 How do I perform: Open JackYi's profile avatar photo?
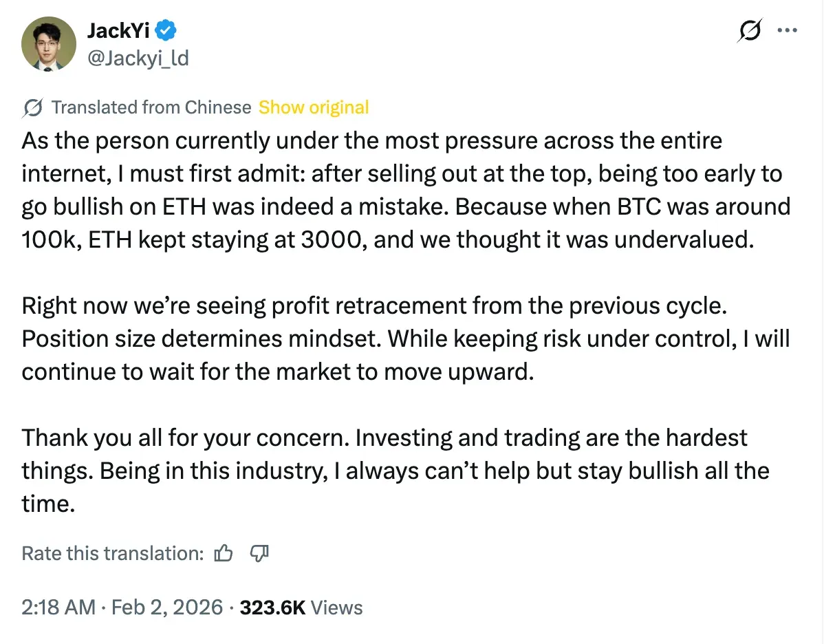pos(48,43)
